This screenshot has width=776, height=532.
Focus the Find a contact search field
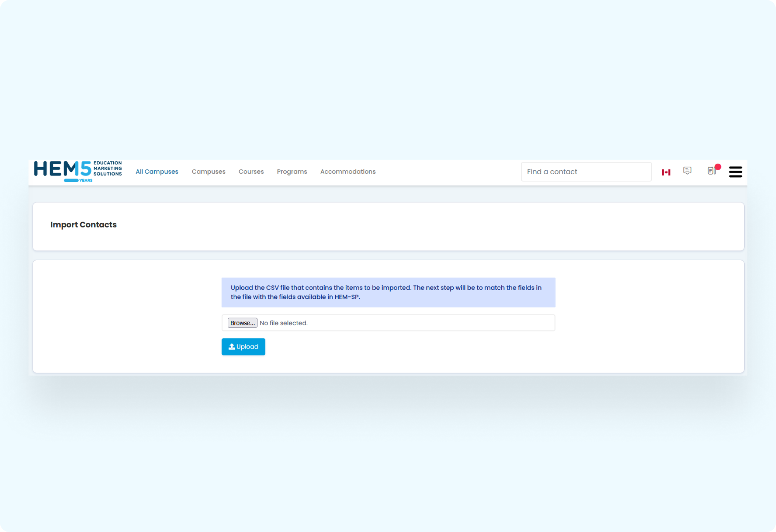coord(586,172)
